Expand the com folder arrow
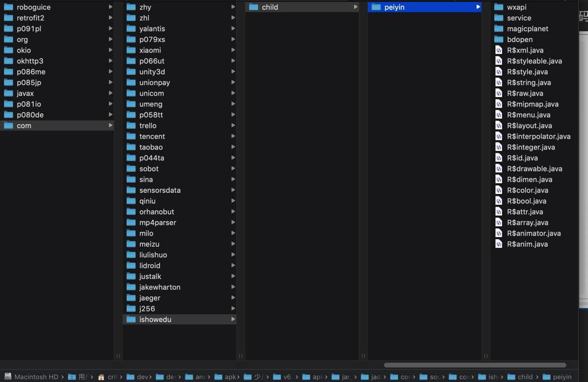The width and height of the screenshot is (588, 382). 111,125
